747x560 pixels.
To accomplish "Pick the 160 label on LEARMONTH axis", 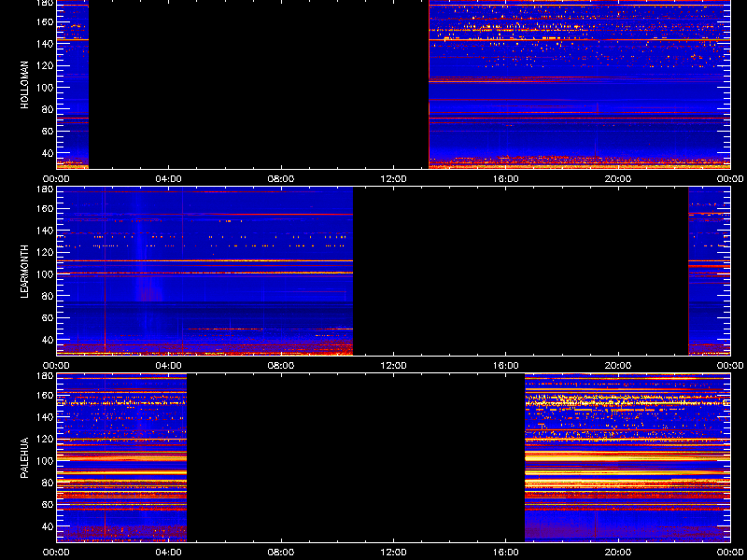I will click(x=46, y=208).
